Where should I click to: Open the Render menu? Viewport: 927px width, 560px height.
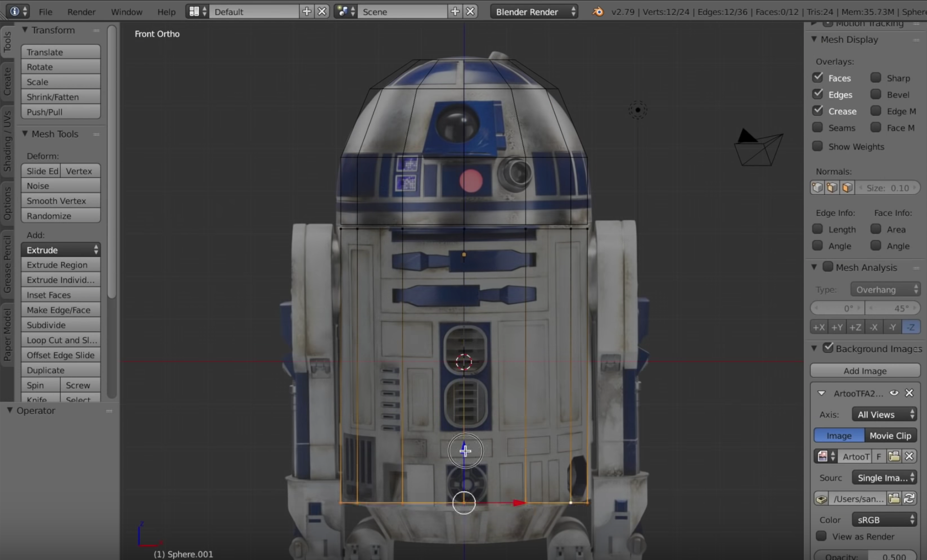[x=81, y=12]
